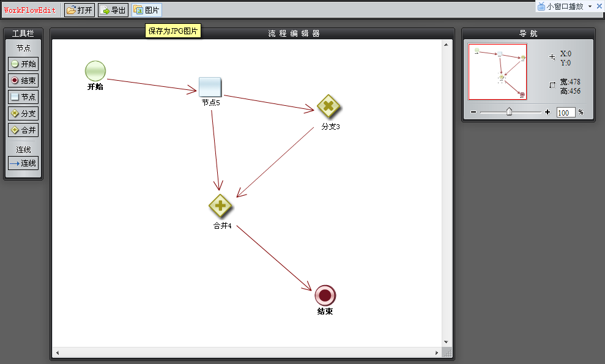Click the 导出 (export) toolbar button
The width and height of the screenshot is (605, 364).
click(x=113, y=10)
